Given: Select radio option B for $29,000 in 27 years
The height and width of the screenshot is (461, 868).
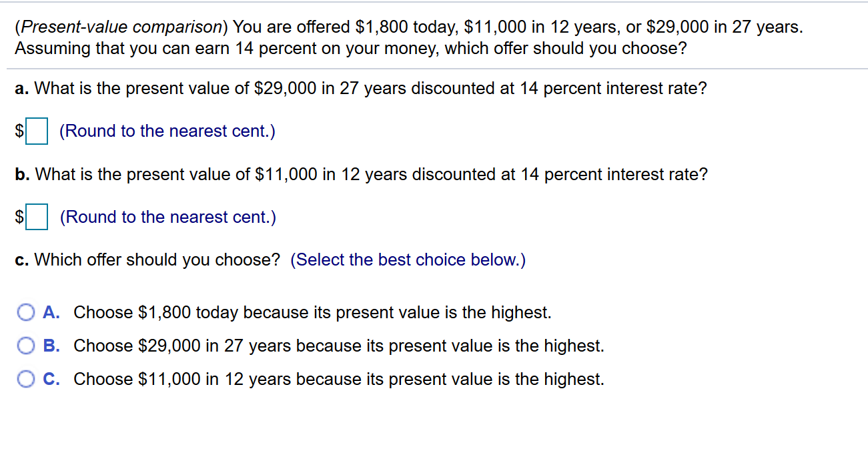Looking at the screenshot, I should click(x=26, y=346).
